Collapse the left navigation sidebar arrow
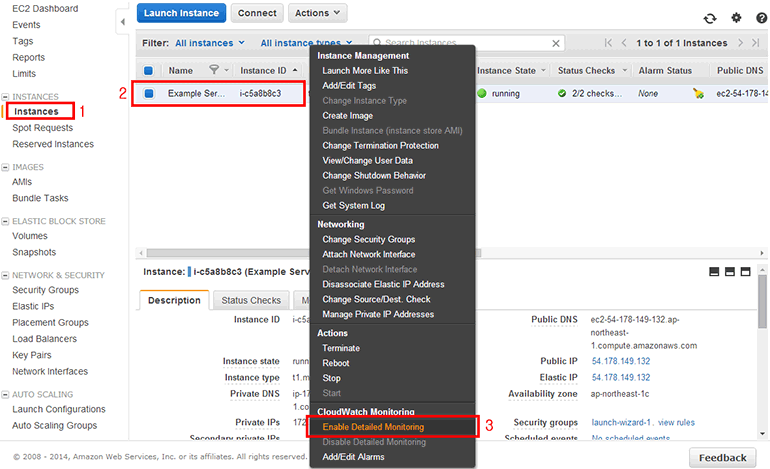This screenshot has height=469, width=770. [121, 21]
